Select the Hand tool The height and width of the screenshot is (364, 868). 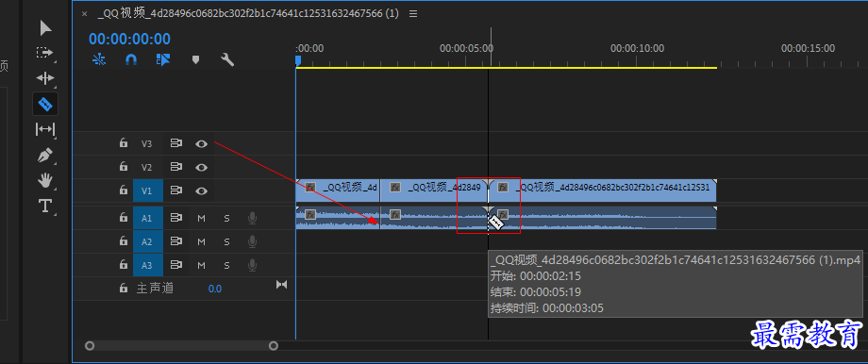tap(45, 180)
